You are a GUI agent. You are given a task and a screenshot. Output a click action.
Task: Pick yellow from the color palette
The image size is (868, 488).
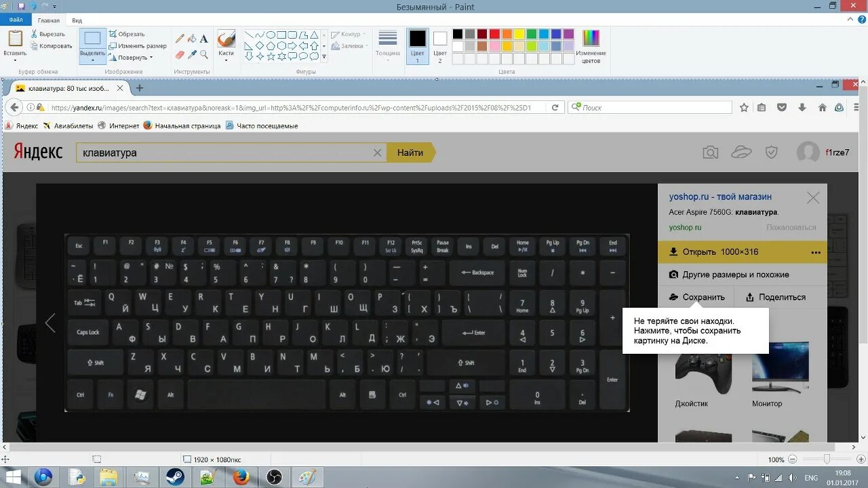(519, 34)
